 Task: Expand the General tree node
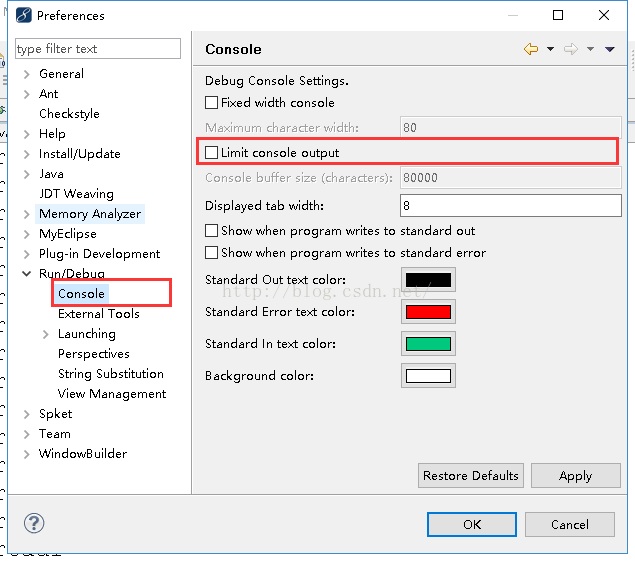point(27,74)
